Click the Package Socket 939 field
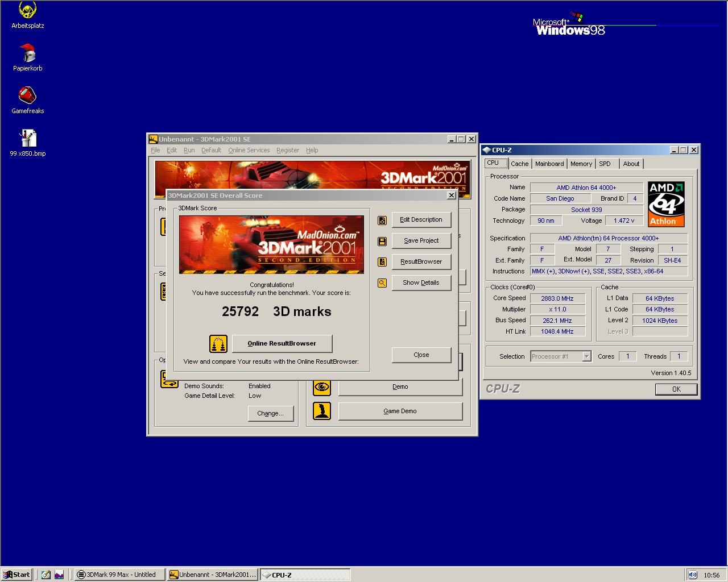Image resolution: width=728 pixels, height=582 pixels. point(586,210)
